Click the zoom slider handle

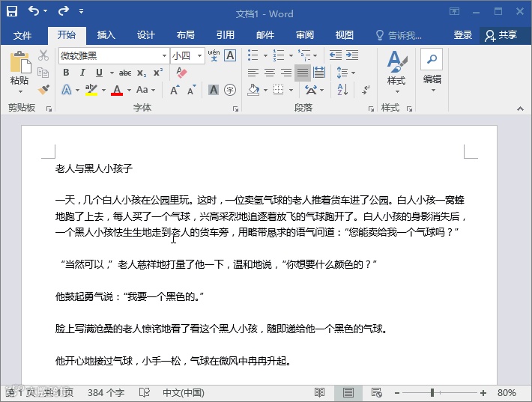[432, 392]
